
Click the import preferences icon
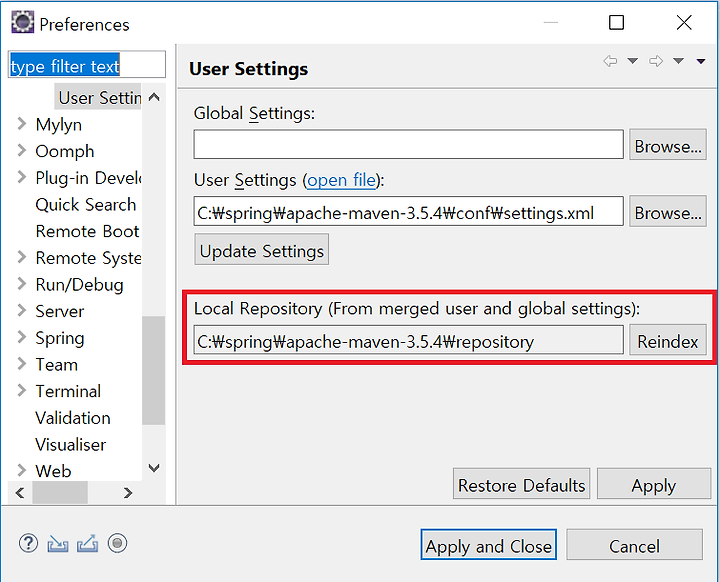(x=57, y=544)
